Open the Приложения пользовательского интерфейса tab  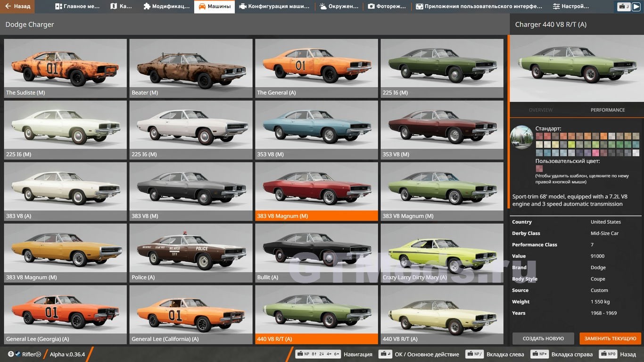479,7
